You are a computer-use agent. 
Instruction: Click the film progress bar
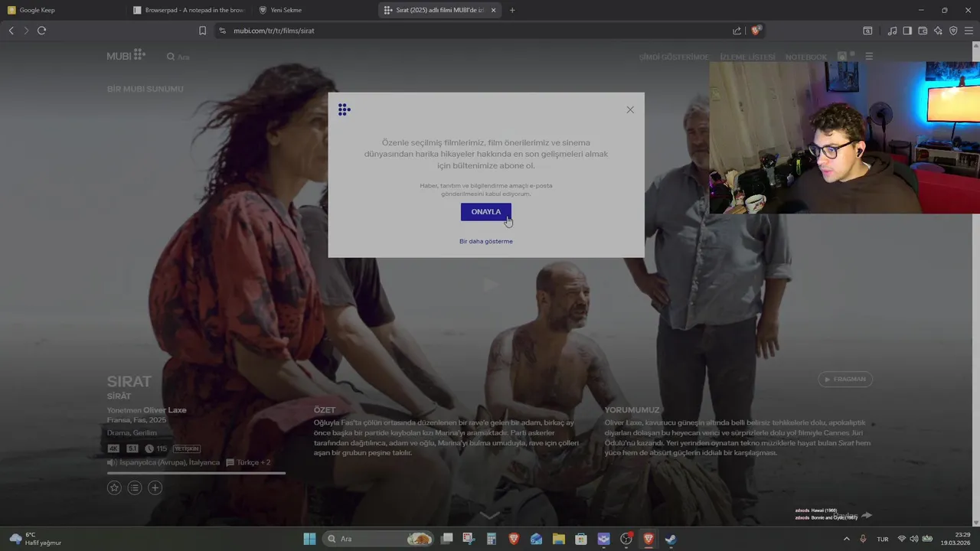(196, 473)
